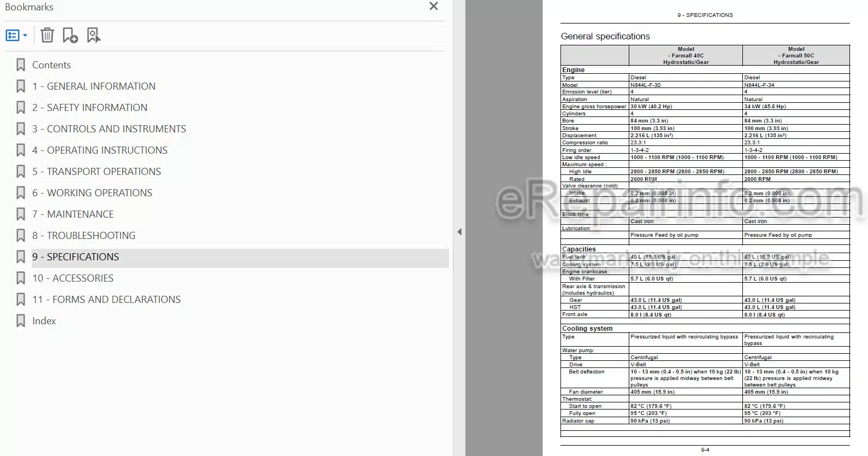Click the Bookmarks panel title

click(x=29, y=7)
